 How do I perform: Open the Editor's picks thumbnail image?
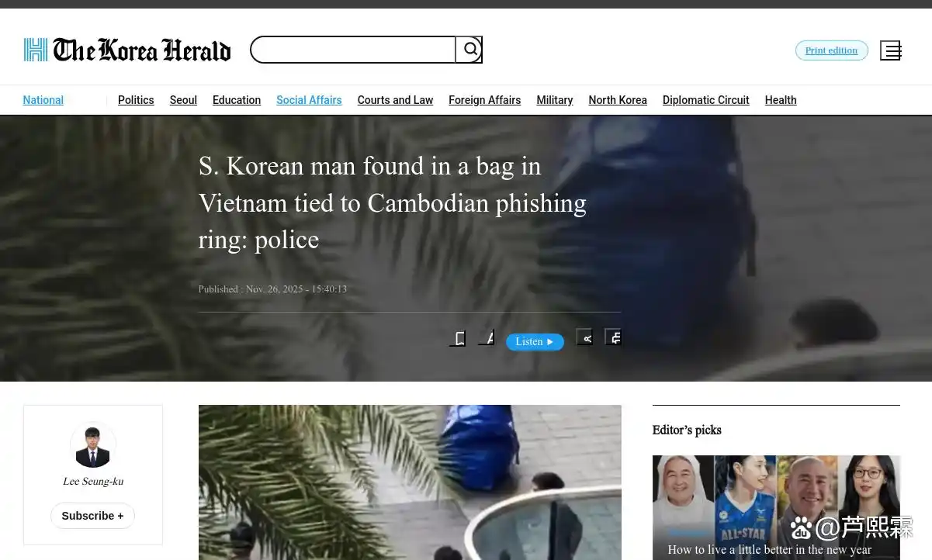(x=776, y=507)
